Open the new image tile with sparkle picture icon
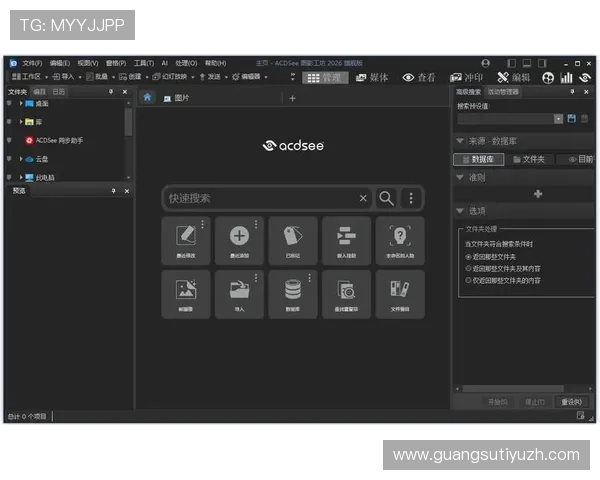Screen dimensions: 600x480 click(x=186, y=294)
